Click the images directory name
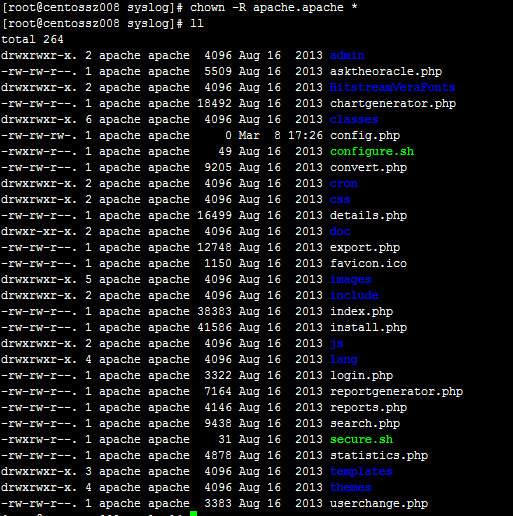Viewport: 513px width, 516px height. coord(351,280)
